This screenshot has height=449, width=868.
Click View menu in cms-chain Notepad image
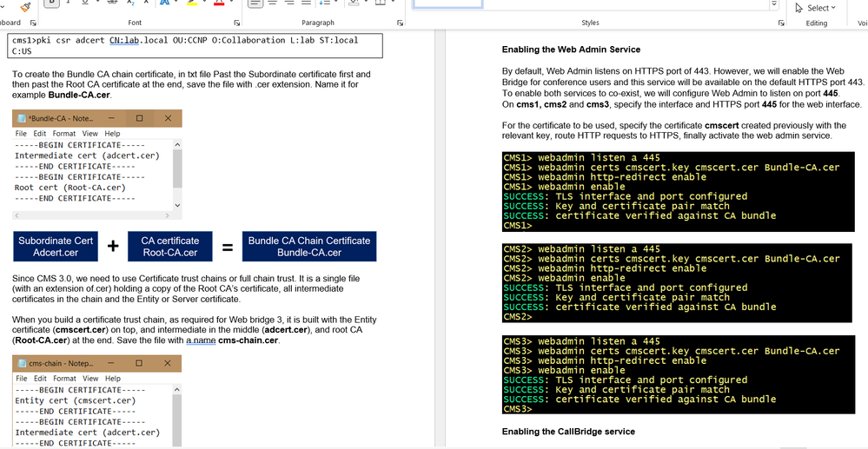(x=90, y=379)
